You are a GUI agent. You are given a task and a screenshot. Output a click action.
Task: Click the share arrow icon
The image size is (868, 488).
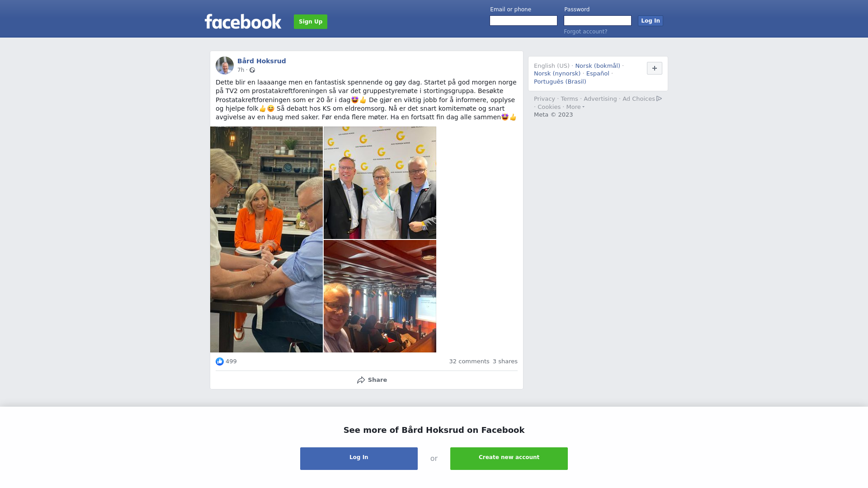361,380
